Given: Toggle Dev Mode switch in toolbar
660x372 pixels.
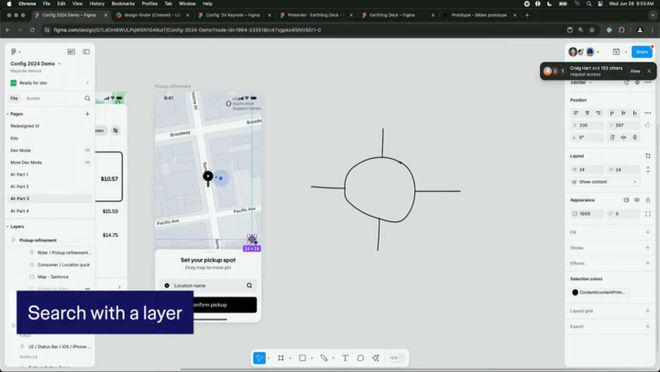Looking at the screenshot, I should pos(394,358).
